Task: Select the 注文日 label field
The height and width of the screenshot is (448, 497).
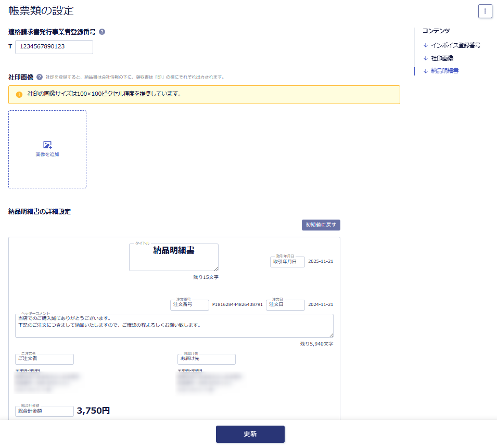Action: pyautogui.click(x=285, y=305)
